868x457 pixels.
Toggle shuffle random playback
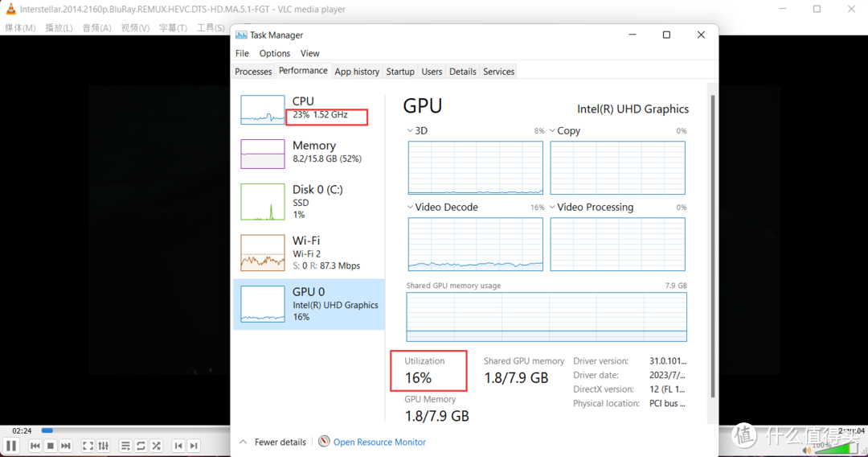click(x=157, y=446)
